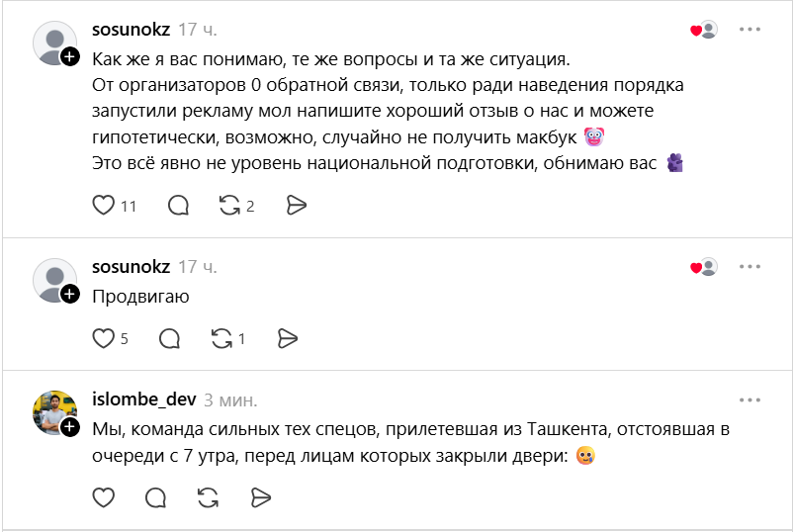Follow islombe_dev via avatar plus badge

(70, 427)
